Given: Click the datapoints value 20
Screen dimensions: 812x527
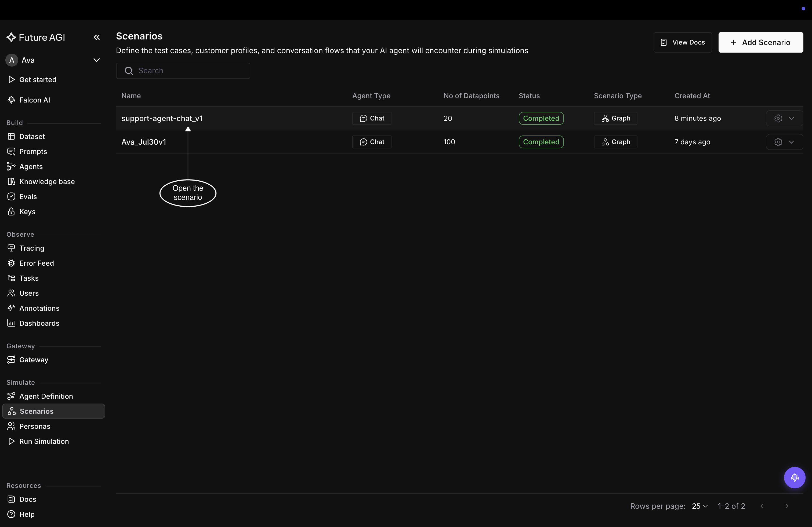Looking at the screenshot, I should point(448,118).
